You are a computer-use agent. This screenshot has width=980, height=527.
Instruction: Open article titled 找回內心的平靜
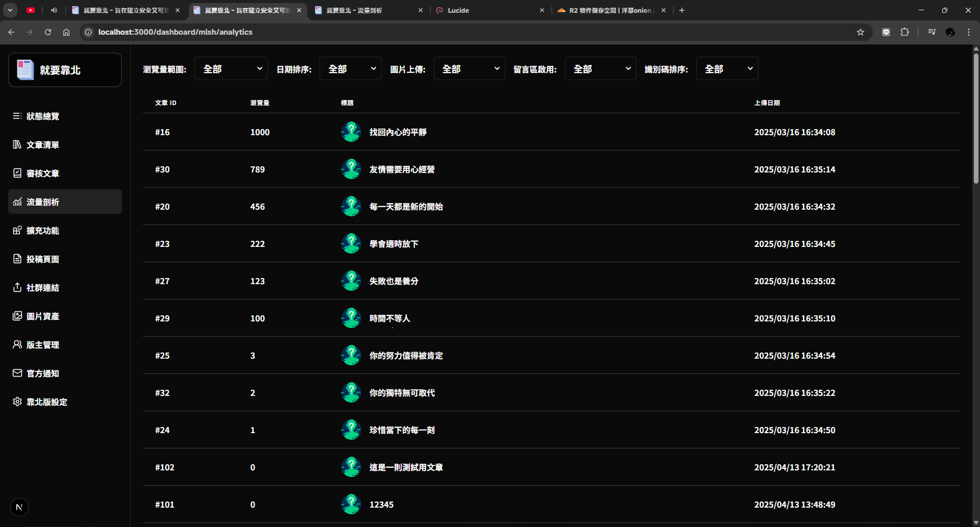(x=398, y=132)
